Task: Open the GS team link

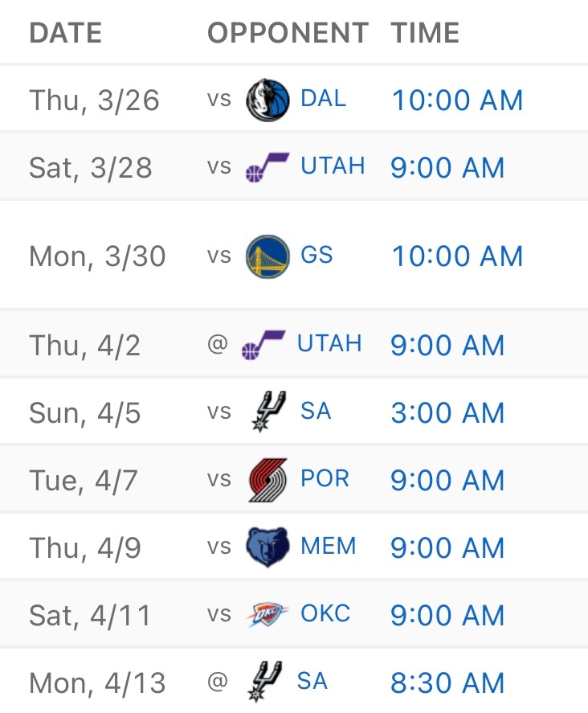Action: (316, 256)
